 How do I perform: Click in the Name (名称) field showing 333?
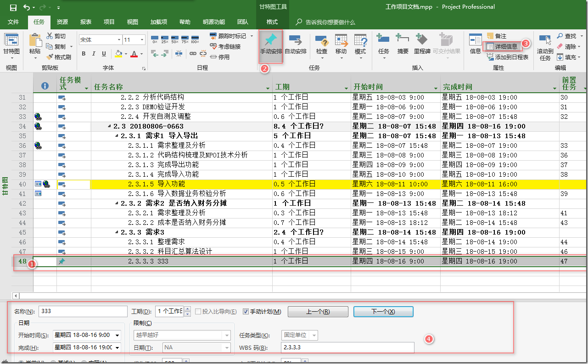(x=83, y=311)
